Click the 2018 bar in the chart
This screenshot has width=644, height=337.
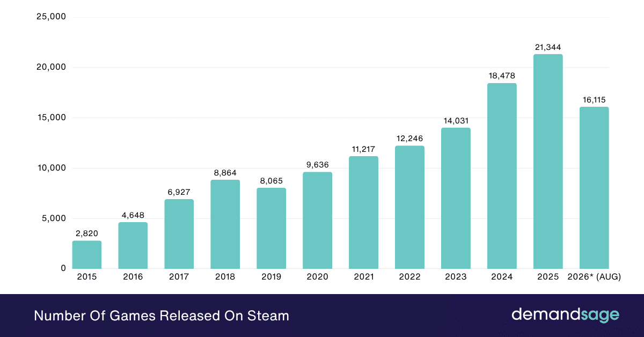pyautogui.click(x=225, y=224)
